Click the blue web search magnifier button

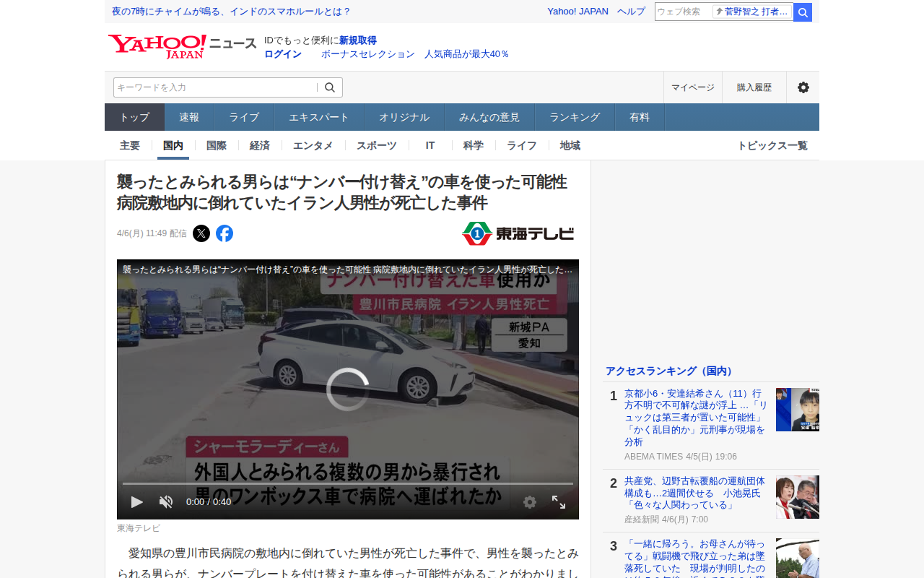tap(803, 12)
